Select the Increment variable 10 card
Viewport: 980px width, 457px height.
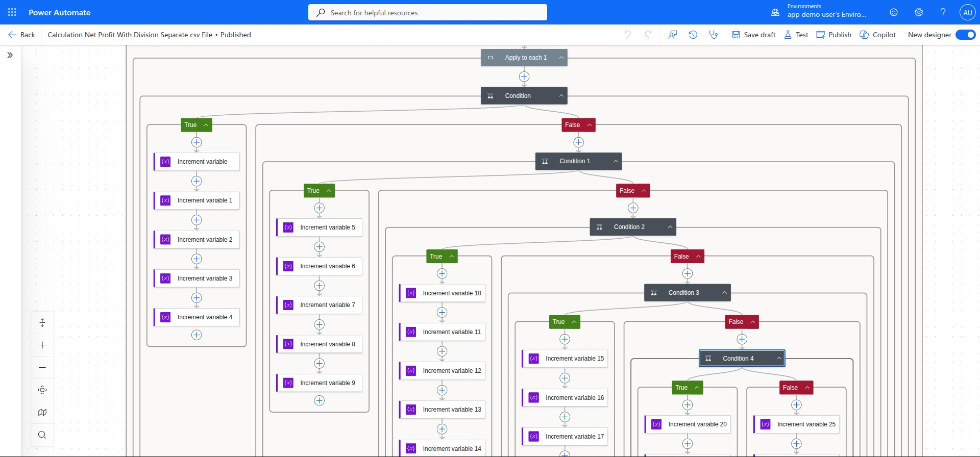pos(442,293)
